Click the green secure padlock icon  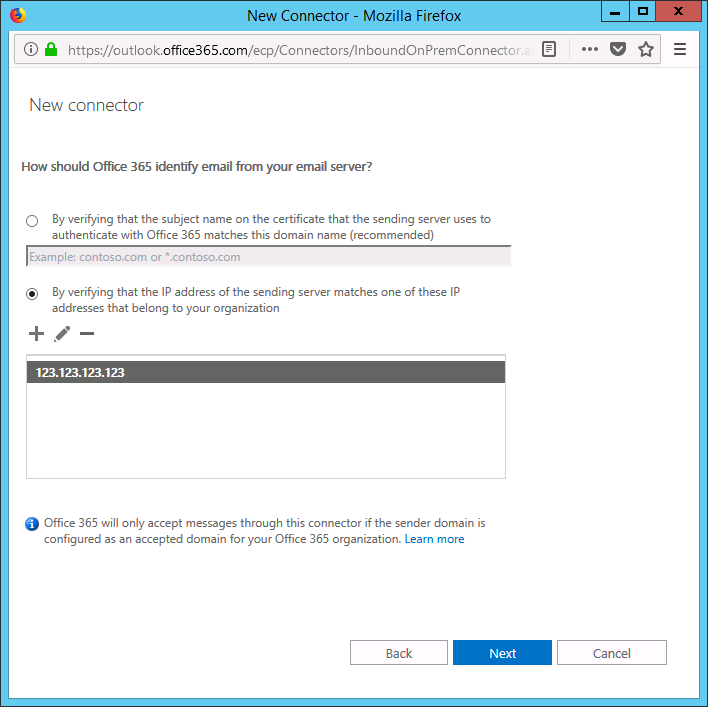pos(51,49)
